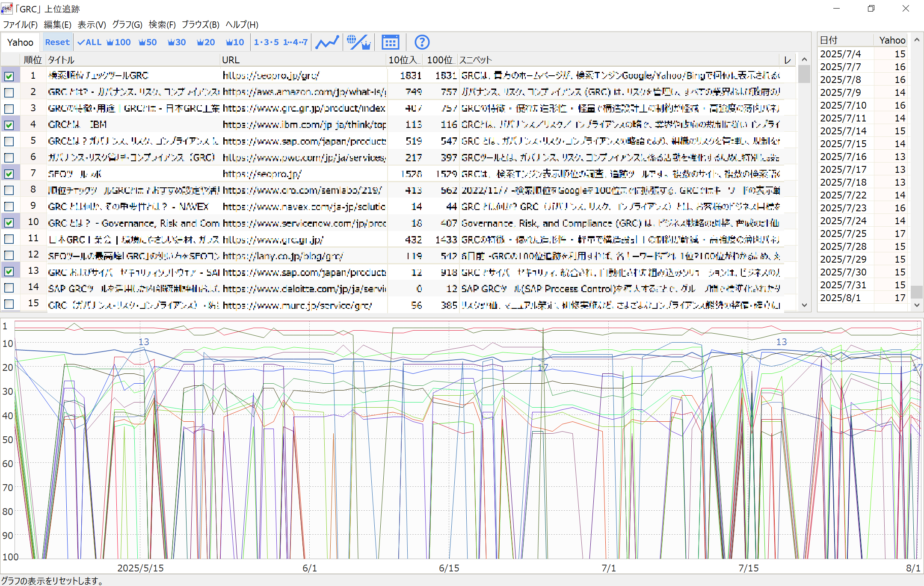Uncheck the rank 4 IBM row checkbox
924x586 pixels.
pos(9,125)
